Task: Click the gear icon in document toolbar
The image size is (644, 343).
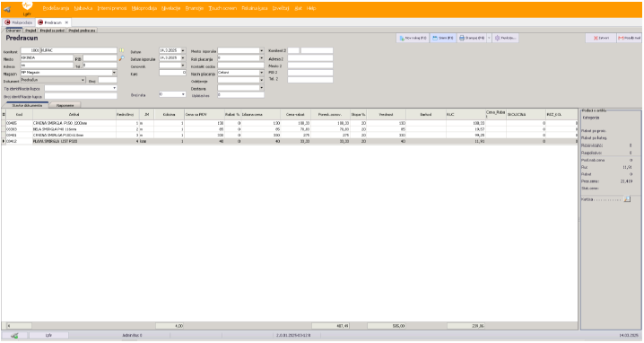Action: coord(498,38)
